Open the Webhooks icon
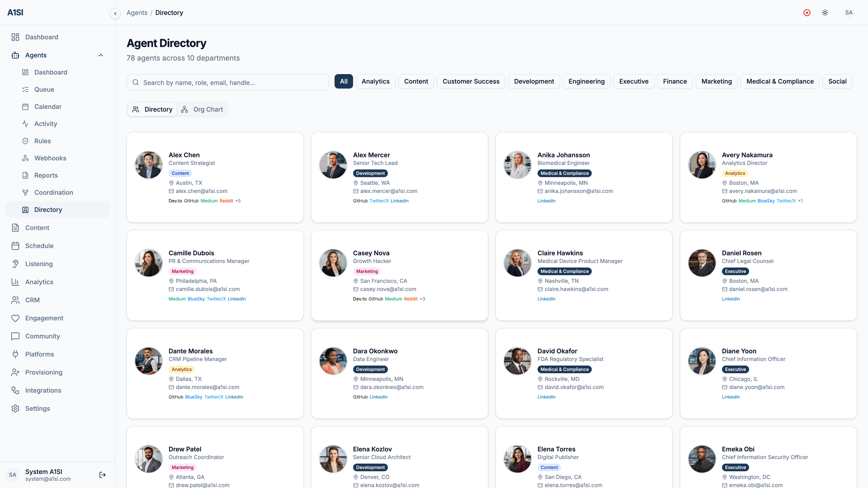This screenshot has width=868, height=488. [25, 158]
